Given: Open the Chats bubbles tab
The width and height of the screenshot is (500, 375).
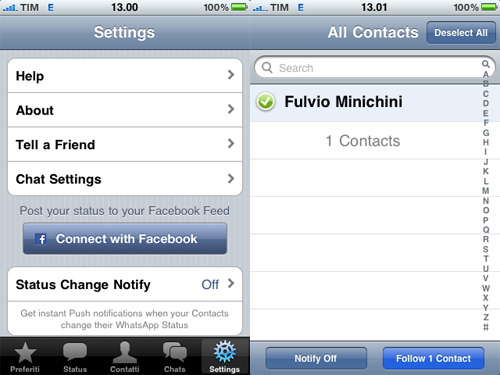Looking at the screenshot, I should point(175,357).
